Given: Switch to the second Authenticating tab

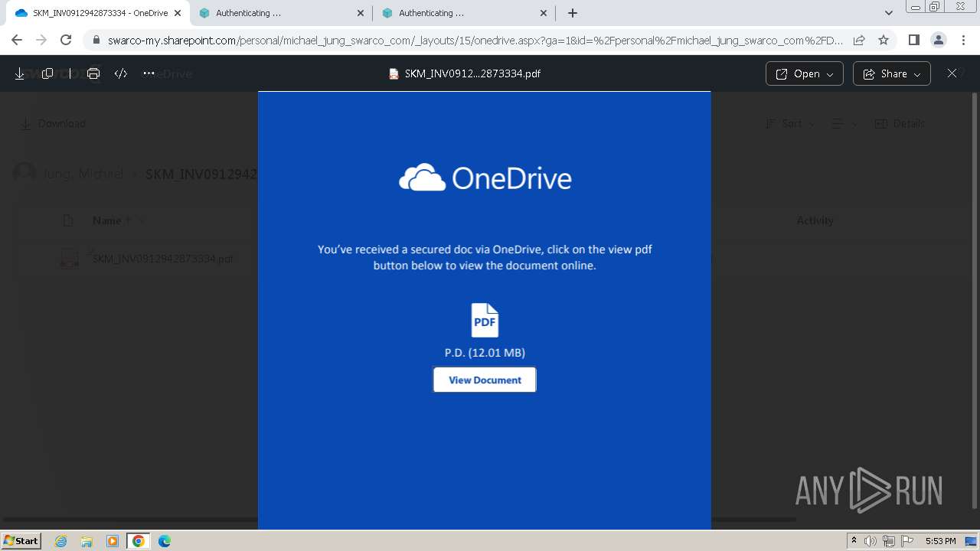Looking at the screenshot, I should tap(282, 13).
